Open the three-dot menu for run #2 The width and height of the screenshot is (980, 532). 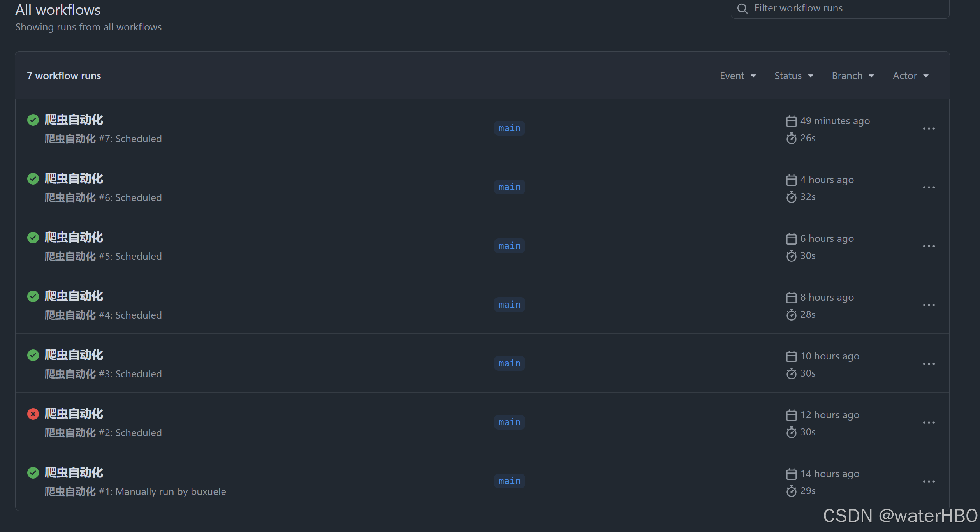click(x=929, y=423)
